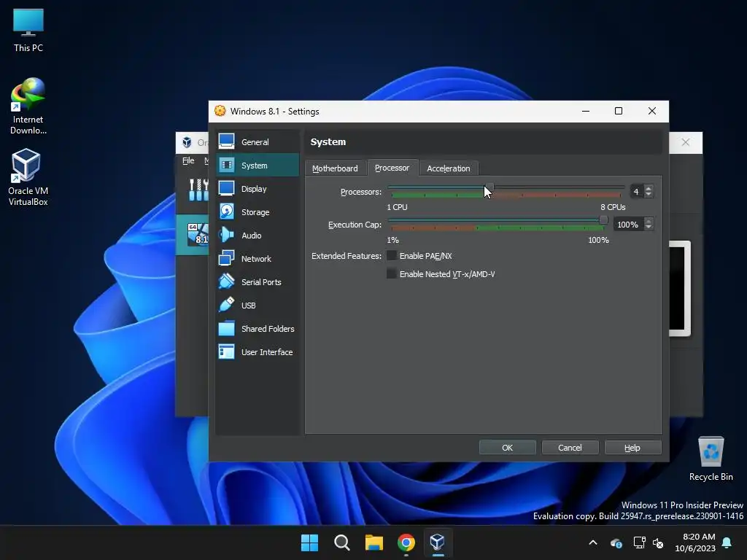This screenshot has width=747, height=560.
Task: Open User Interface settings category
Action: point(258,352)
